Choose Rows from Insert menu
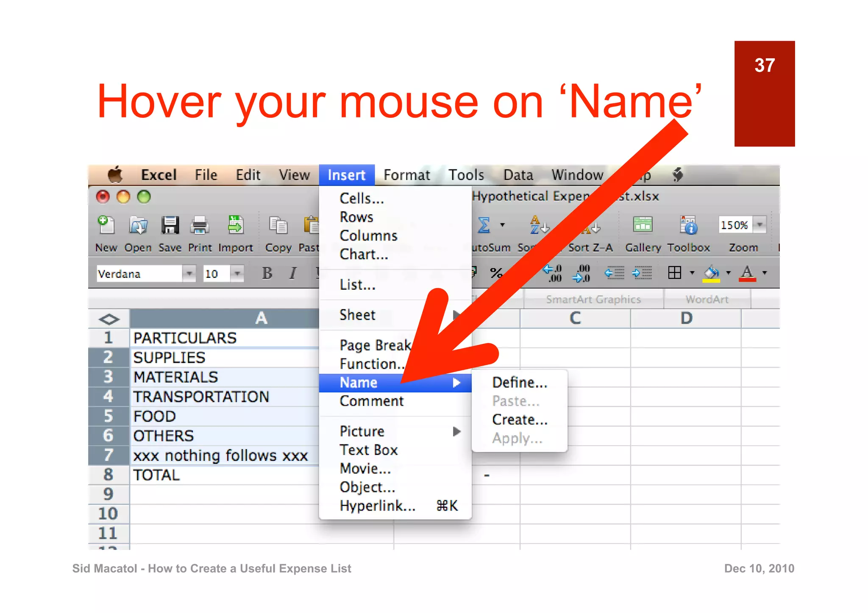Viewport: 868px width, 613px height. coord(395,217)
